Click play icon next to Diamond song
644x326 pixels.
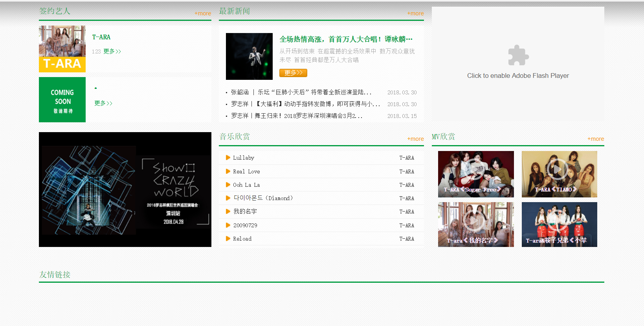coord(228,198)
